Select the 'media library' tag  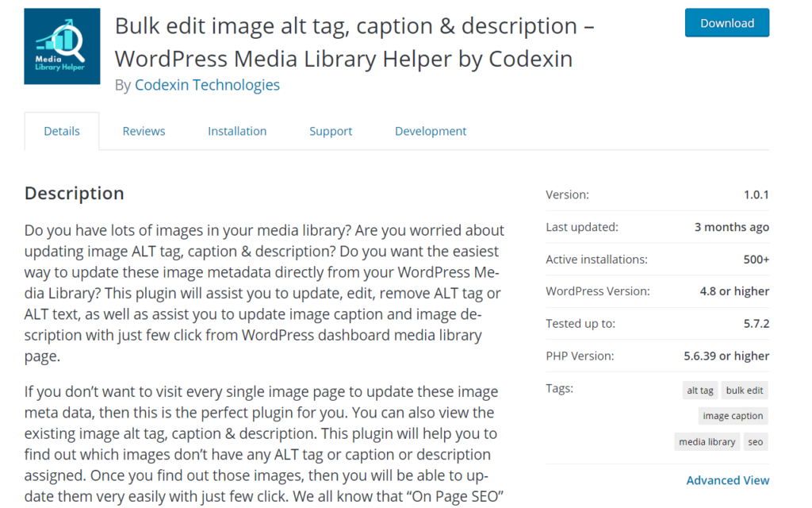(707, 441)
